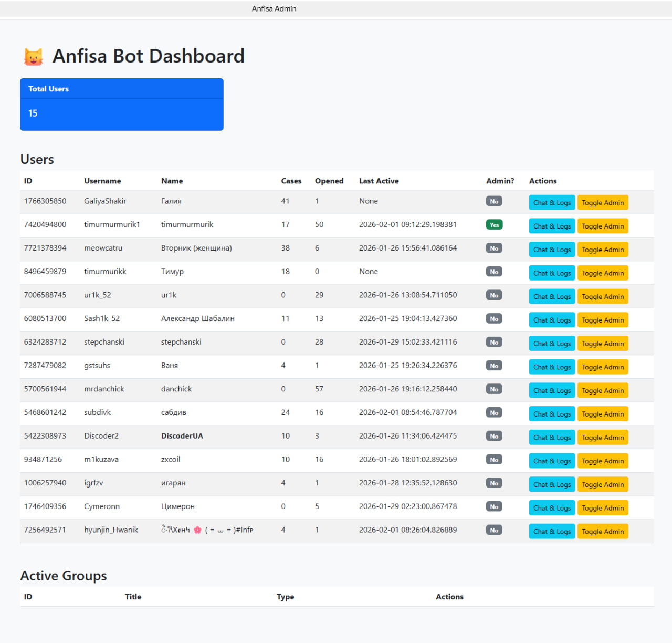Click the name Вторник (женщина)
The width and height of the screenshot is (672, 643).
[196, 248]
